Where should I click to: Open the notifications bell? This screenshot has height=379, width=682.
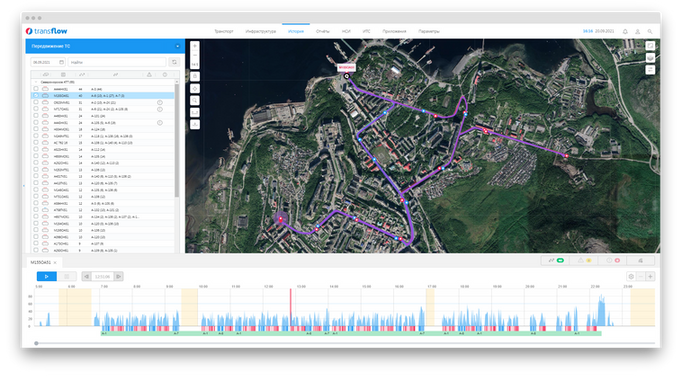(625, 31)
